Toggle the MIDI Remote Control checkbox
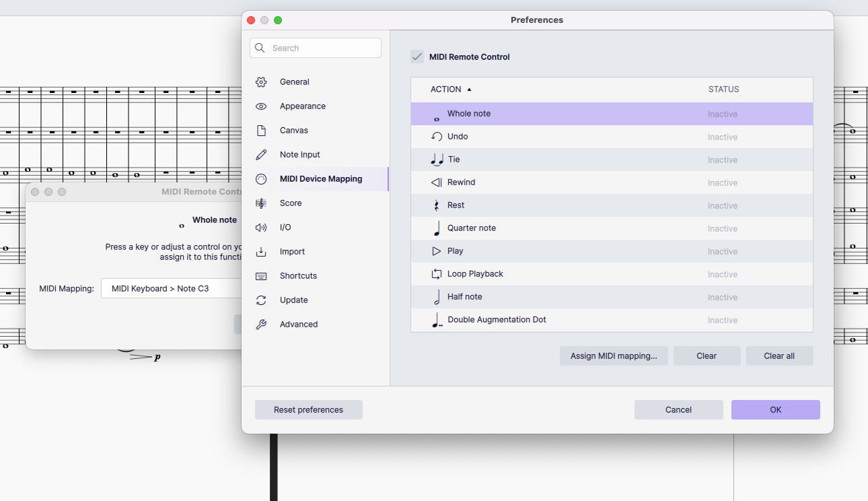The height and width of the screenshot is (501, 868). click(417, 57)
